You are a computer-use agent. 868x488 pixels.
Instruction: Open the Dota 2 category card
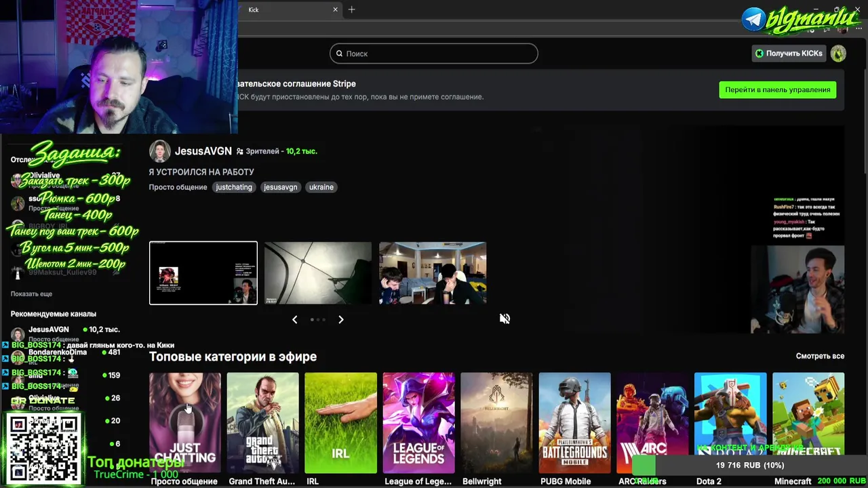pos(730,423)
